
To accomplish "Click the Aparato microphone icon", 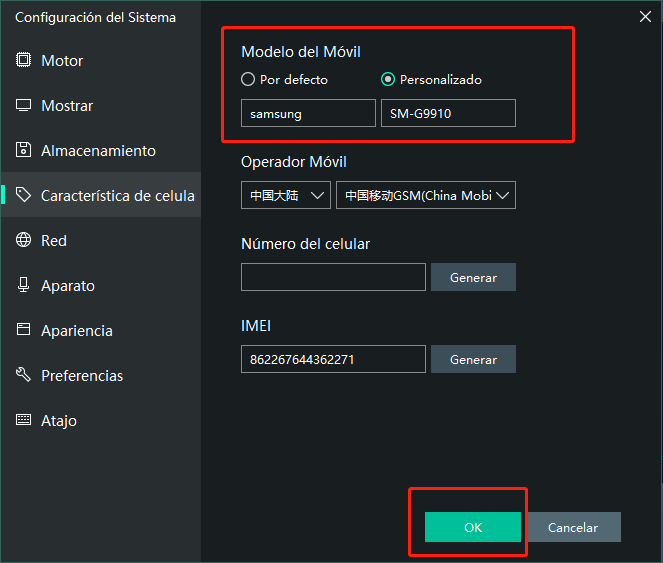I will [x=23, y=285].
